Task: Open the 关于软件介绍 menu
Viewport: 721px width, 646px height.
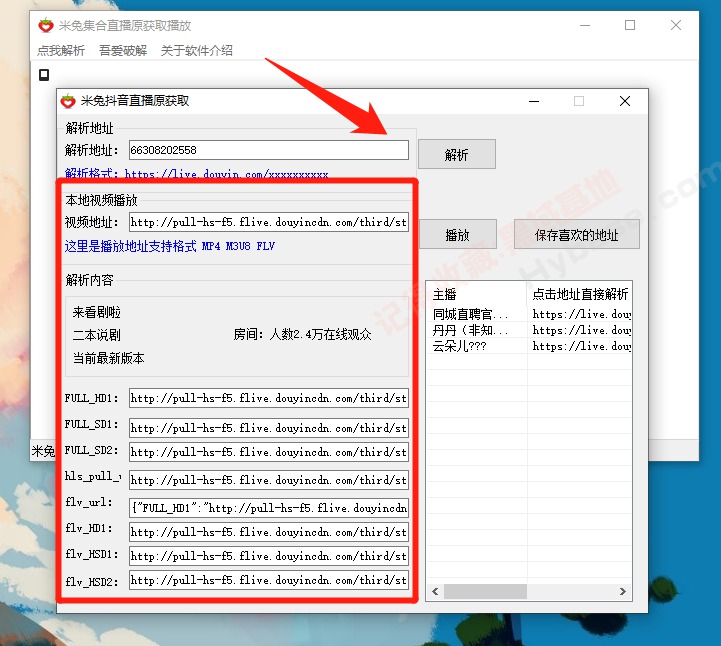Action: (x=196, y=50)
